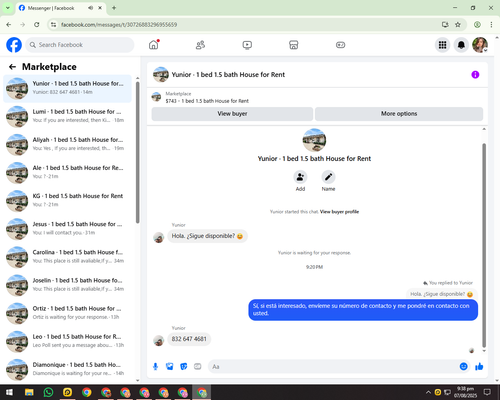
Task: Open the Video (Watch) icon
Action: [x=247, y=45]
